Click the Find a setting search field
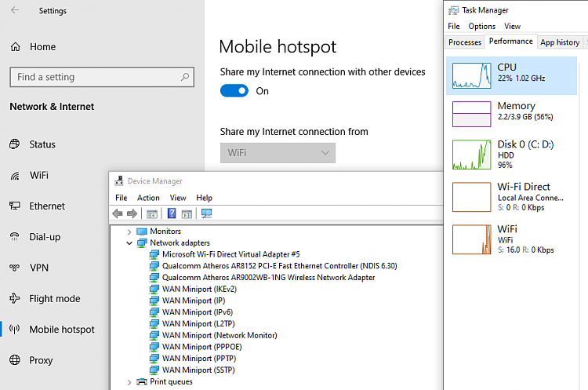588x390 pixels. [102, 77]
